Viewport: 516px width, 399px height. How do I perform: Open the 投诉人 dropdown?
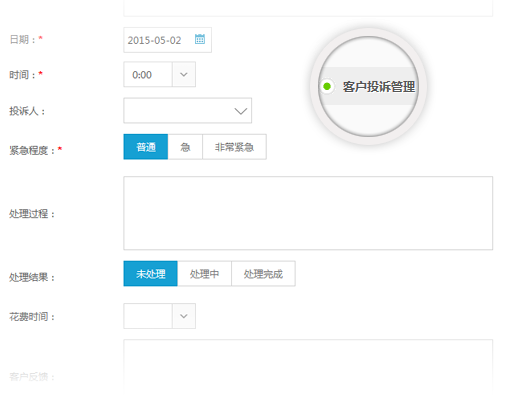click(188, 111)
